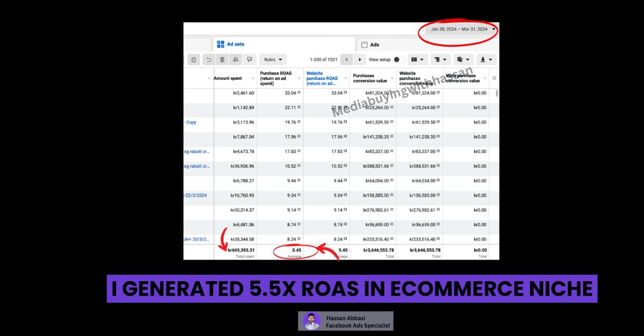
Task: Sort by Website purchase ROAS column header
Action: [321, 78]
